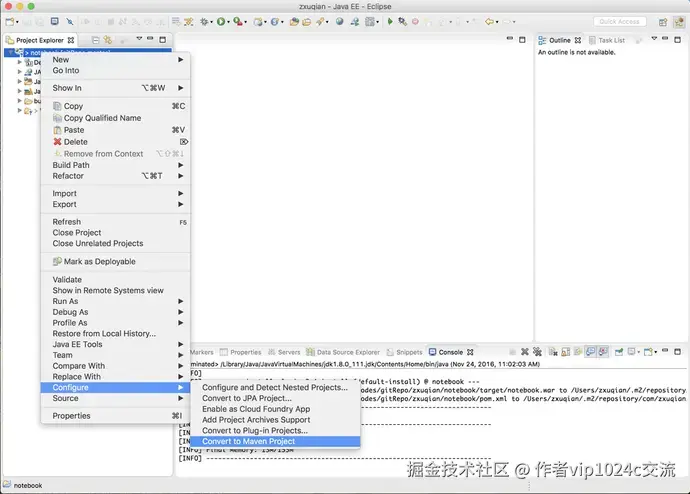Maximize the Console panel
The image size is (690, 494).
point(678,351)
